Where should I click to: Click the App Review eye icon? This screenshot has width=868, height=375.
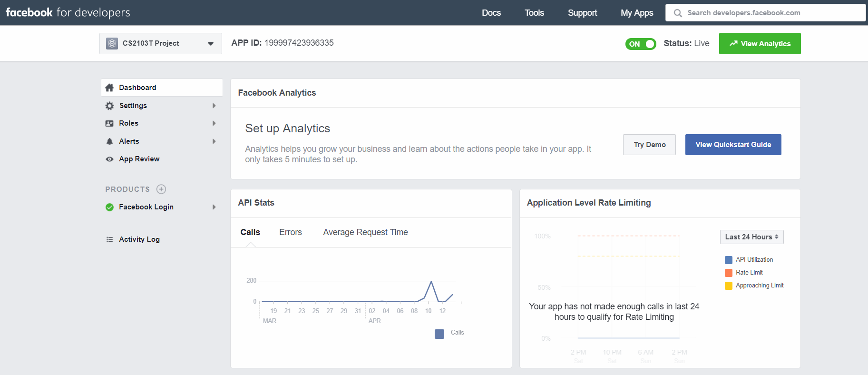pyautogui.click(x=109, y=159)
